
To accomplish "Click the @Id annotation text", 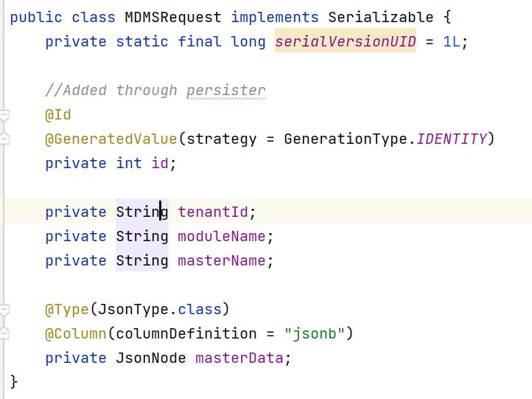I will click(58, 115).
